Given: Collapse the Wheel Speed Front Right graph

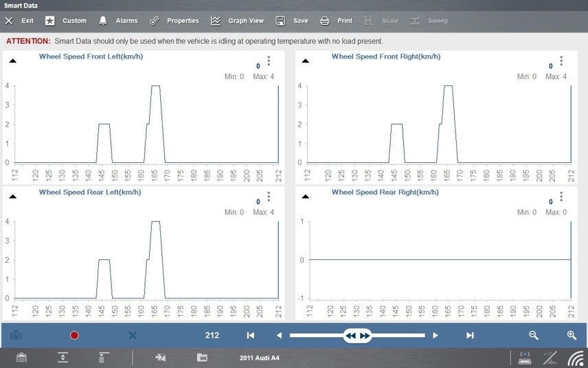Looking at the screenshot, I should coord(306,61).
